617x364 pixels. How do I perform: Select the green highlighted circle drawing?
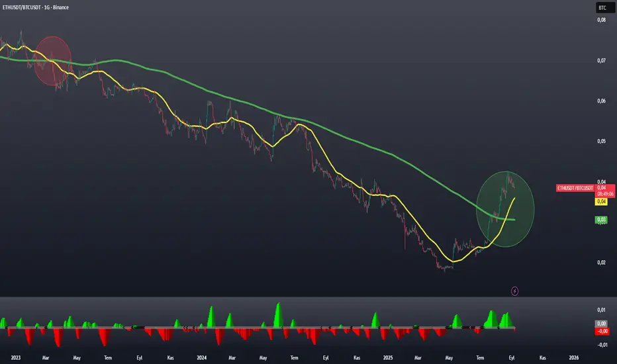coord(505,209)
